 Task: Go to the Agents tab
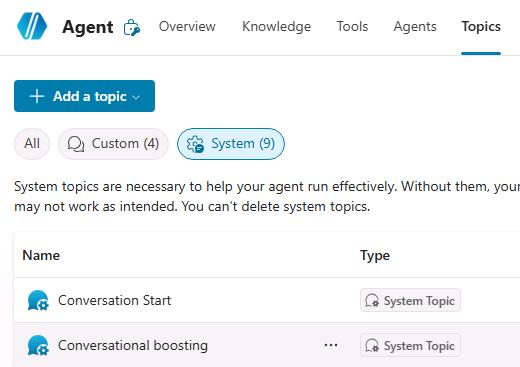(x=415, y=26)
